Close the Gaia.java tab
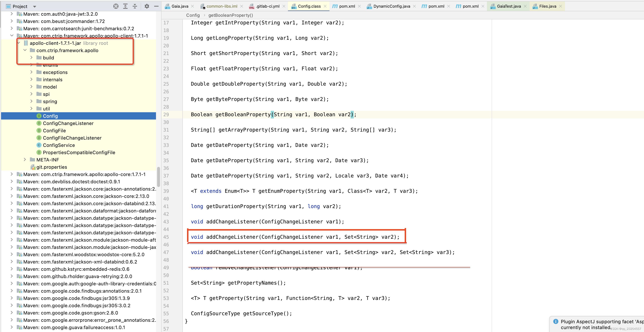The width and height of the screenshot is (644, 332). pyautogui.click(x=192, y=6)
